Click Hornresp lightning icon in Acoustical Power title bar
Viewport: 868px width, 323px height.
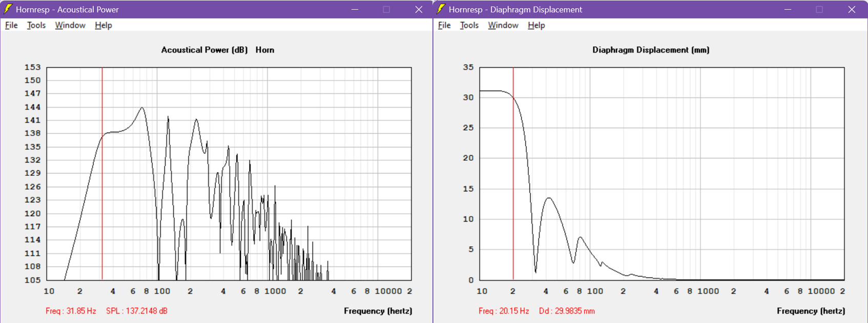point(8,9)
